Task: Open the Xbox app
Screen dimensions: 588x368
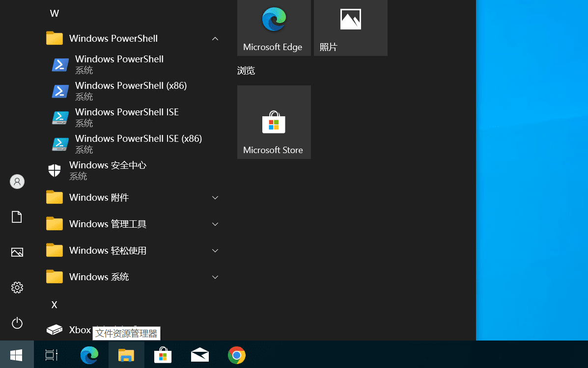Action: point(80,330)
